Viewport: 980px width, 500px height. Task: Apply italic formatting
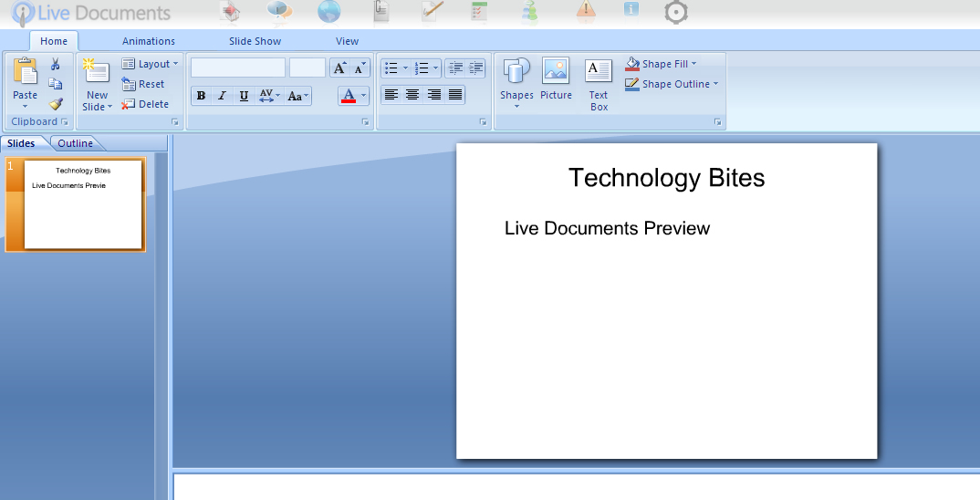click(x=222, y=96)
